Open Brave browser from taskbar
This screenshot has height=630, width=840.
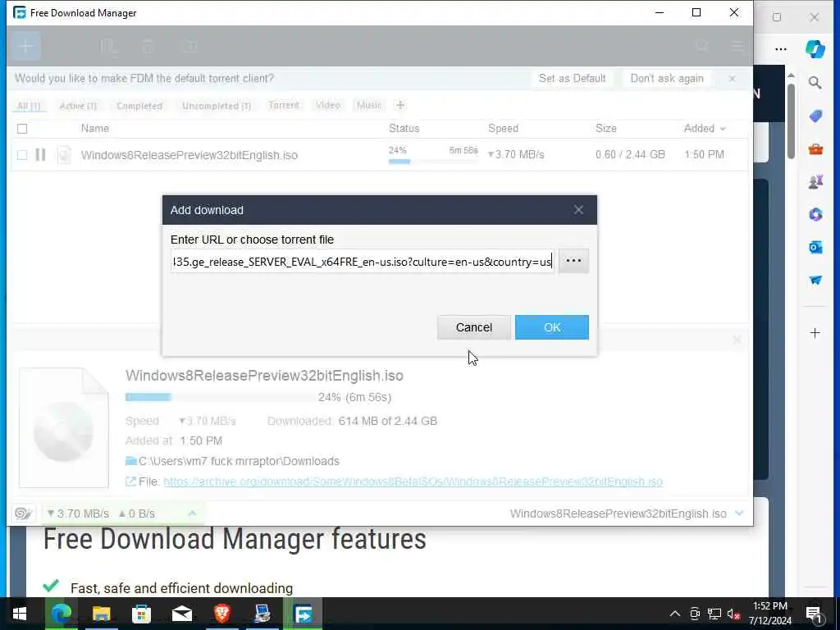click(221, 614)
